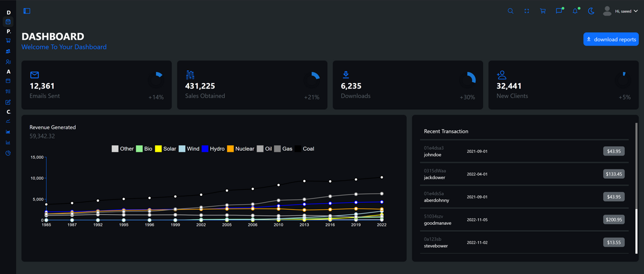Click the date '2022-04-01'
This screenshot has width=644, height=274.
[x=477, y=174]
